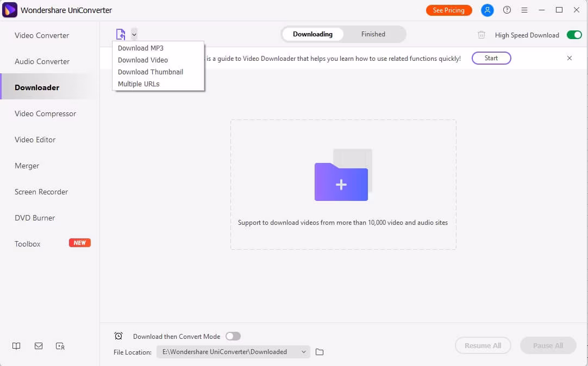Click the trash delete icon
The width and height of the screenshot is (588, 366).
coord(481,35)
